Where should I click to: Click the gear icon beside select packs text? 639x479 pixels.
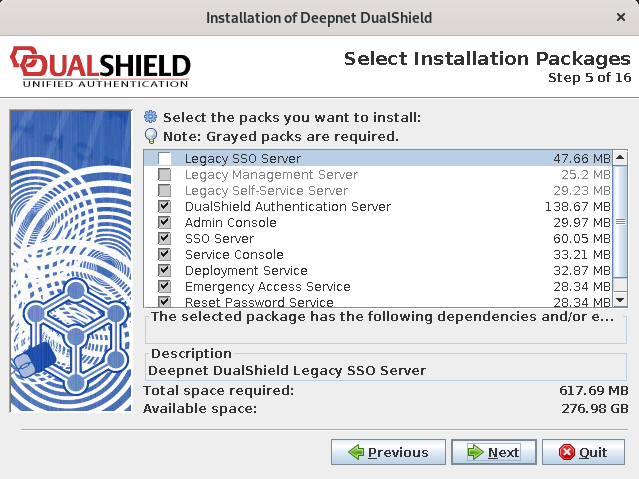[151, 117]
